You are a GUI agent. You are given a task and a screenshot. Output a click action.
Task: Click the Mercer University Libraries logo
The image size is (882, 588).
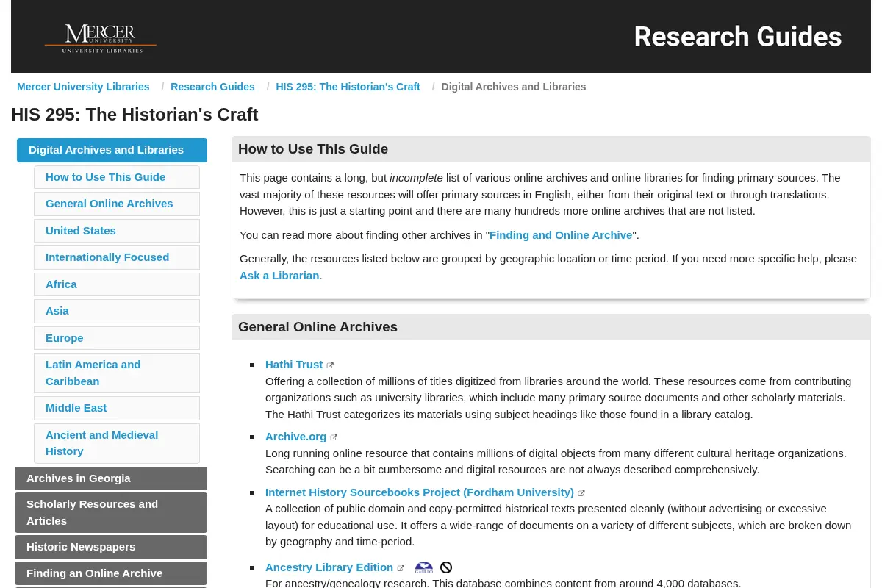pyautogui.click(x=100, y=38)
